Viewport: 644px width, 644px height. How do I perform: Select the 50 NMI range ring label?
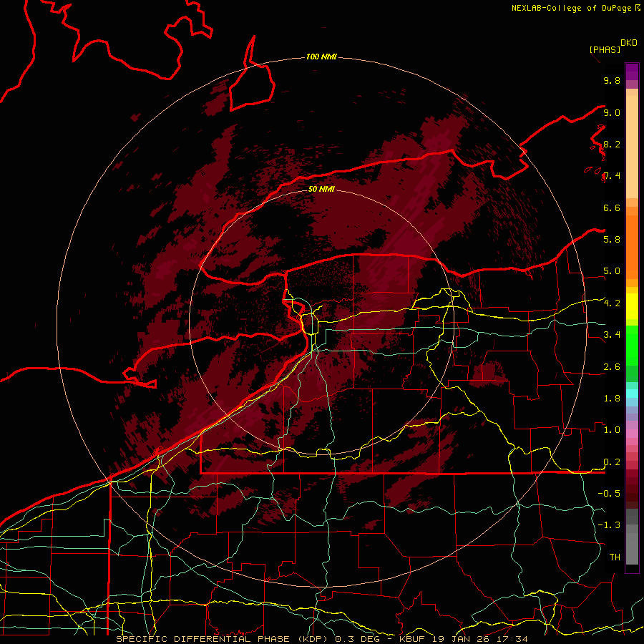pyautogui.click(x=321, y=189)
